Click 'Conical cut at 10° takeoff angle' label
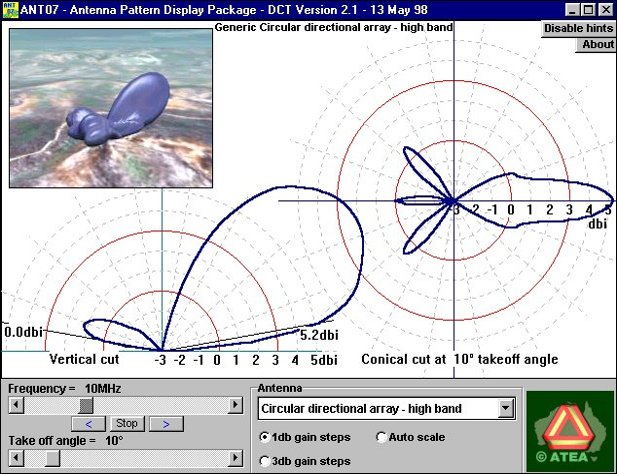The image size is (617, 474). [460, 359]
